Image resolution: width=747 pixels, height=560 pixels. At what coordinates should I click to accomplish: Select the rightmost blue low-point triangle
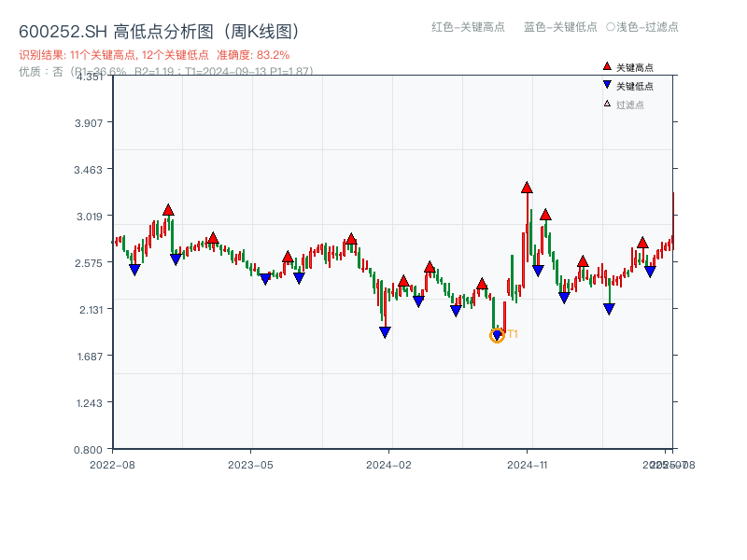pos(650,272)
